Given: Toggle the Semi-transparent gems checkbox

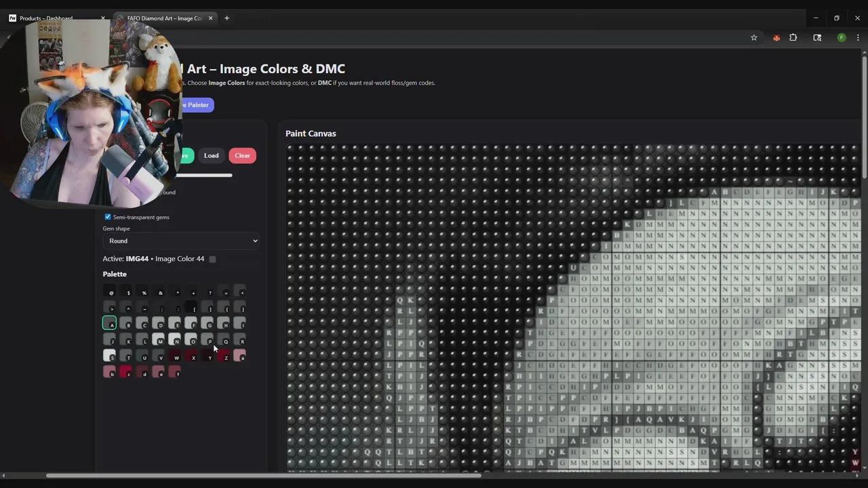Looking at the screenshot, I should click(x=107, y=217).
